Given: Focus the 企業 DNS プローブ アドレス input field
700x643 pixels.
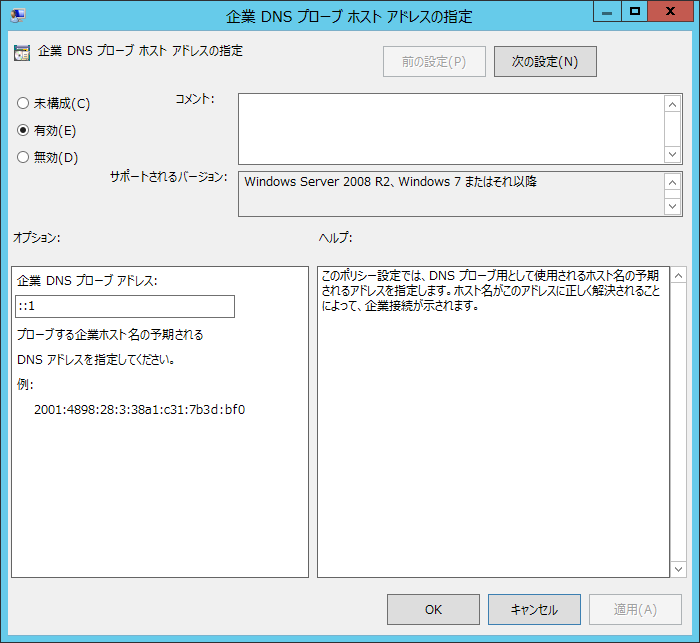Looking at the screenshot, I should coord(125,306).
